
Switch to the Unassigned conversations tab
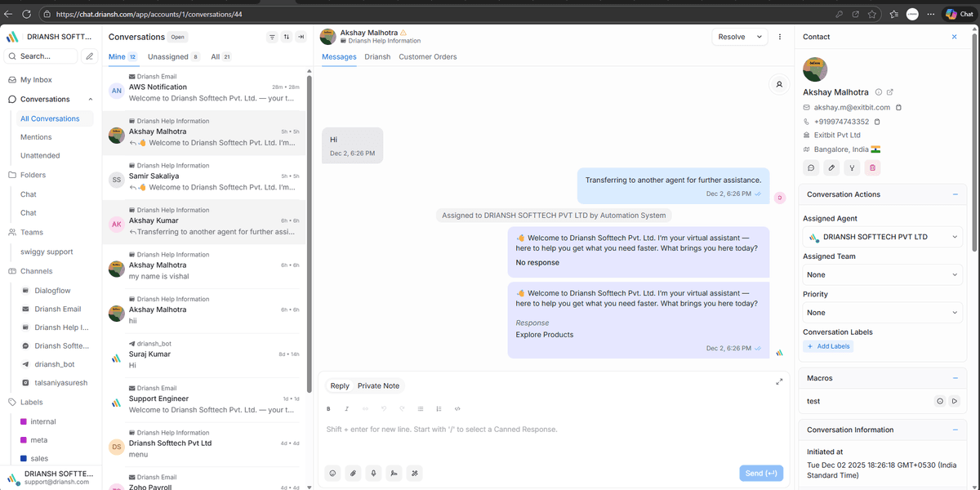pos(167,57)
